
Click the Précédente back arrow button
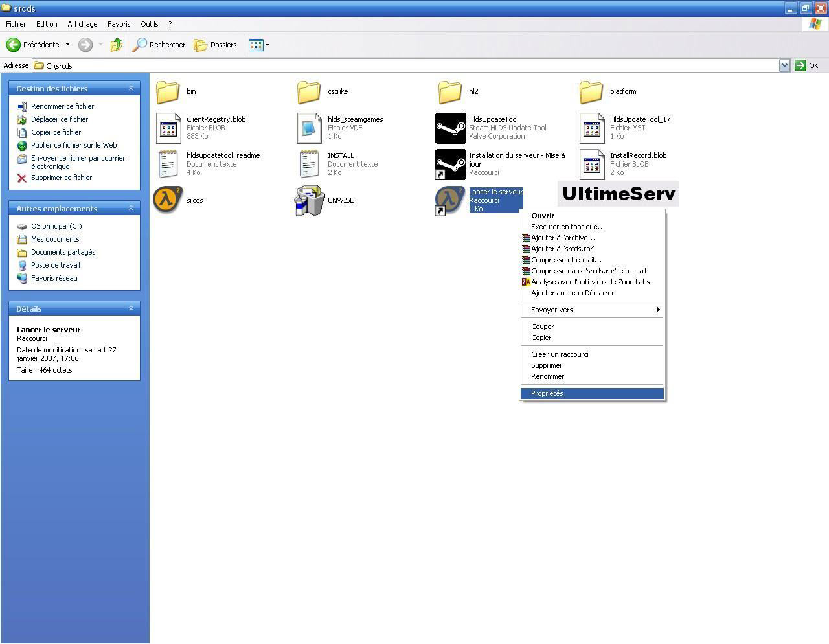(x=33, y=45)
